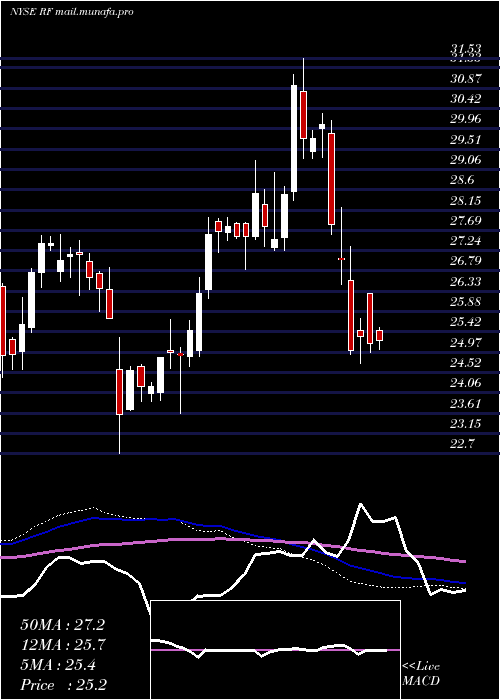
Task: Click the 27.69 price axis label
Action: coord(466,221)
